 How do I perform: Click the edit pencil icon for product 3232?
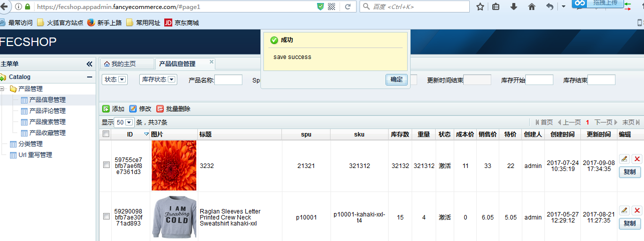pyautogui.click(x=624, y=159)
